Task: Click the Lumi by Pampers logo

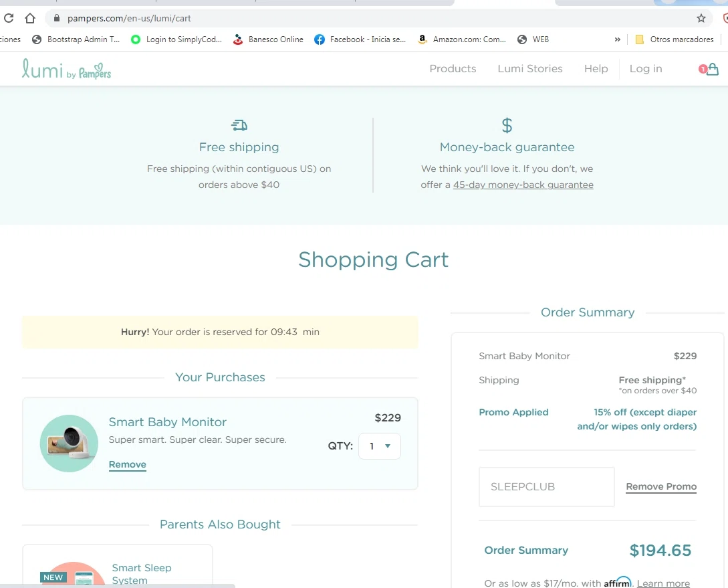Action: click(66, 69)
